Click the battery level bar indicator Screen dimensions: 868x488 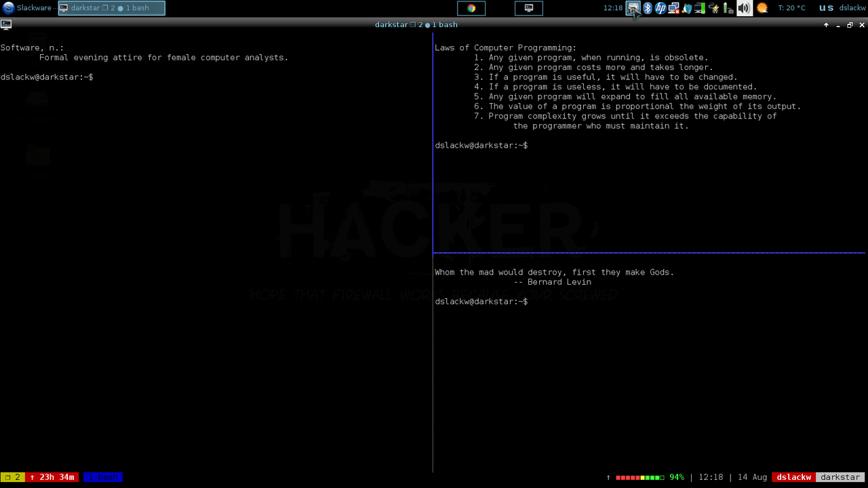639,477
